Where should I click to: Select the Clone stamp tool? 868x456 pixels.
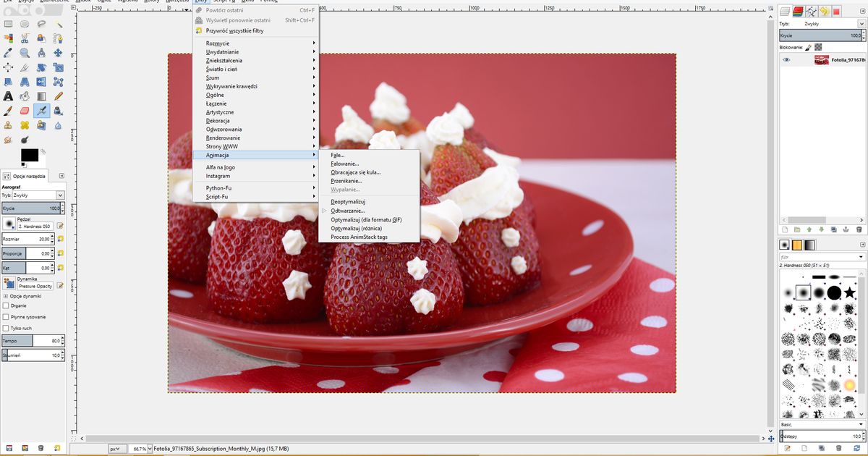pos(8,124)
